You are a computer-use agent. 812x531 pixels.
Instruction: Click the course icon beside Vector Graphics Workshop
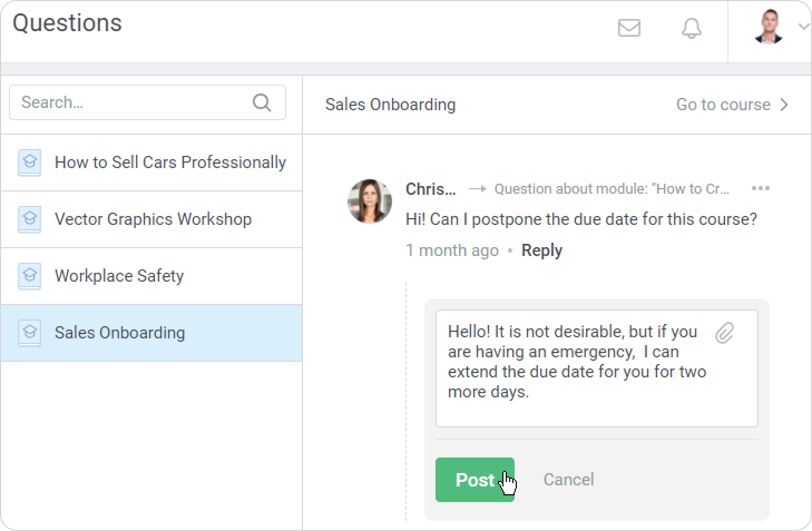pyautogui.click(x=30, y=219)
